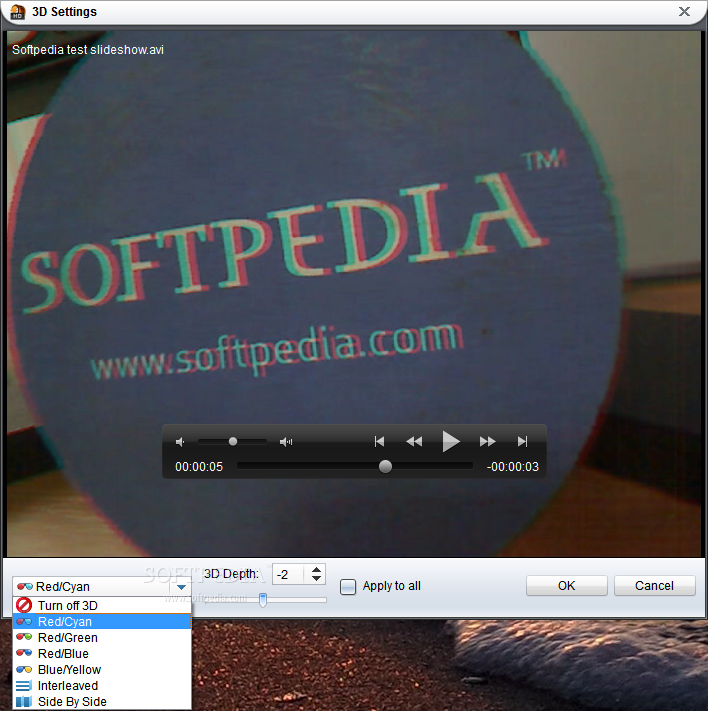Image resolution: width=708 pixels, height=711 pixels.
Task: Collapse the Red/Cyan 3D mode dropdown arrow
Action: click(181, 587)
